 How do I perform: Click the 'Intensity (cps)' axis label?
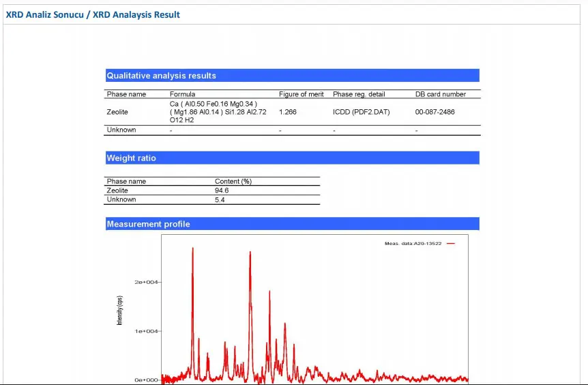tap(119, 311)
